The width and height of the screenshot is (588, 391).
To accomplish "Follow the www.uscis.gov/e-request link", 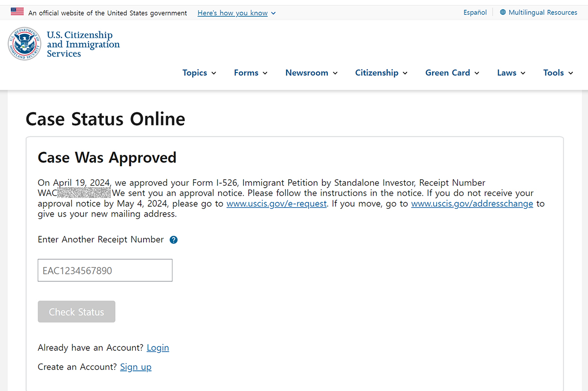I will 276,203.
